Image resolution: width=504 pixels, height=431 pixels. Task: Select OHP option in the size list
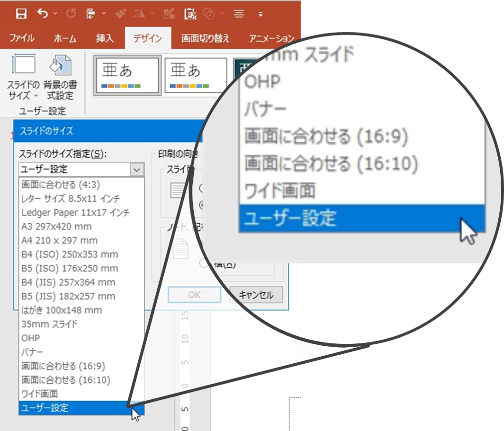(x=81, y=338)
